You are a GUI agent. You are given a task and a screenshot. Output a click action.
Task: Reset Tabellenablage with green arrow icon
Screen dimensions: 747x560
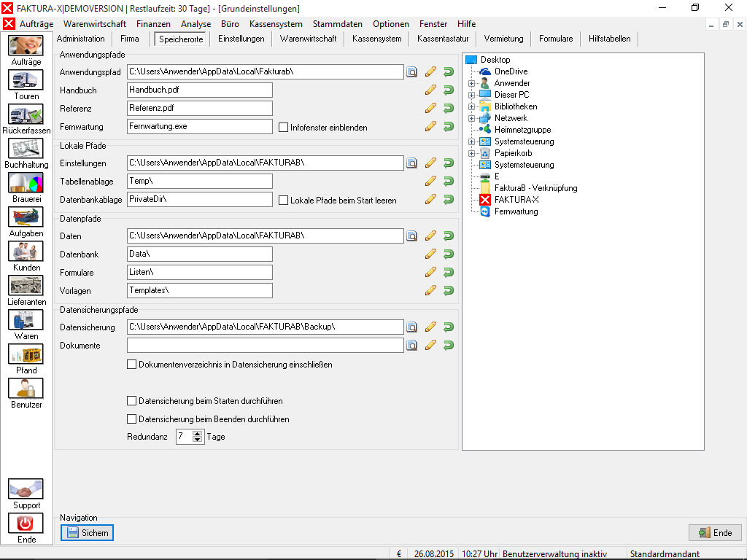(x=449, y=182)
